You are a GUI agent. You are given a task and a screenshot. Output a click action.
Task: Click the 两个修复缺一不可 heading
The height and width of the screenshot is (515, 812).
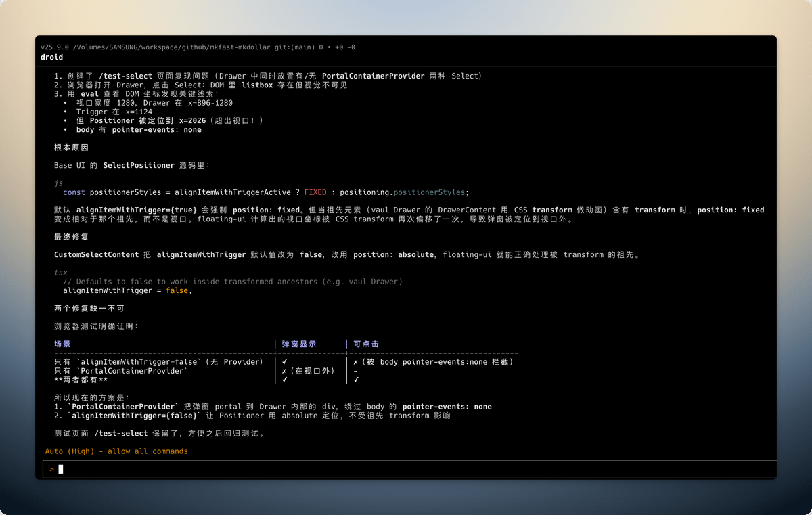pos(89,308)
